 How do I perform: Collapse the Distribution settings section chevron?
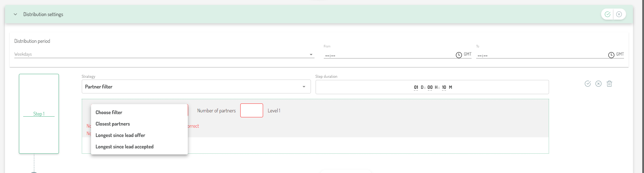coord(15,14)
